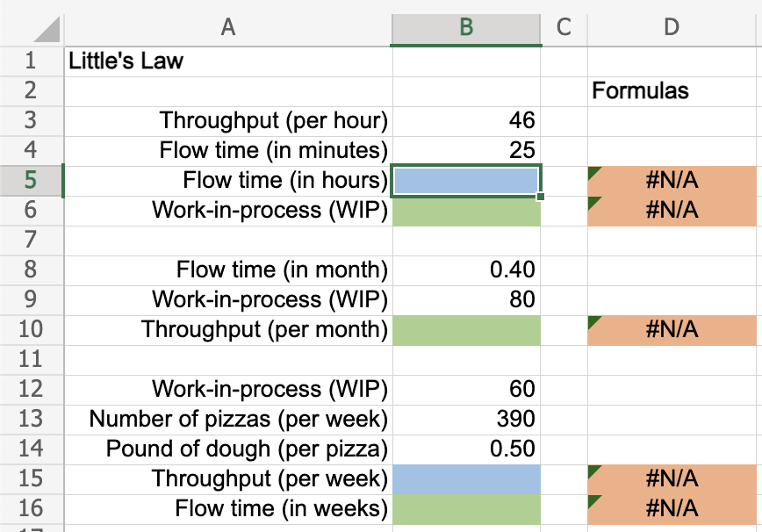Image resolution: width=762 pixels, height=532 pixels.
Task: Select the green Work-in-process (WIP) cell below B5
Action: (465, 210)
